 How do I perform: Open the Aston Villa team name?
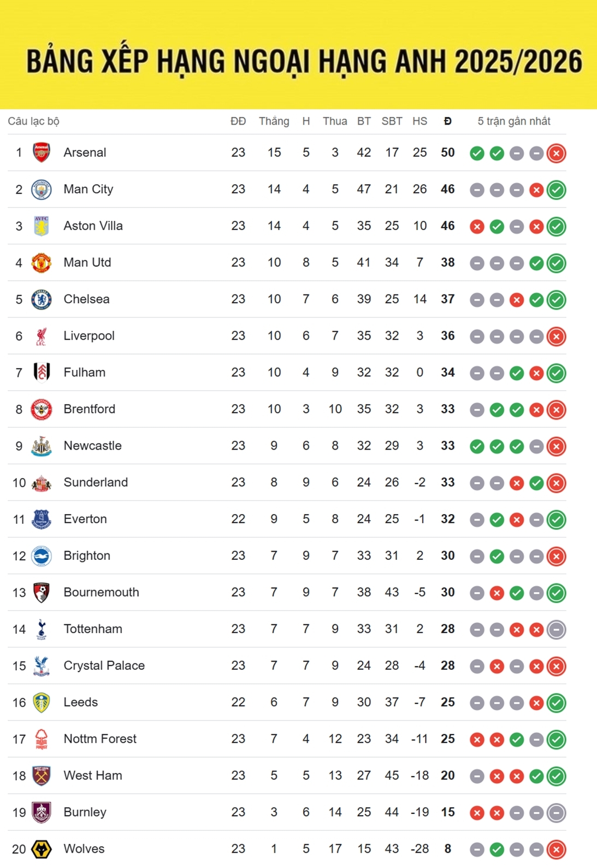[x=93, y=226]
